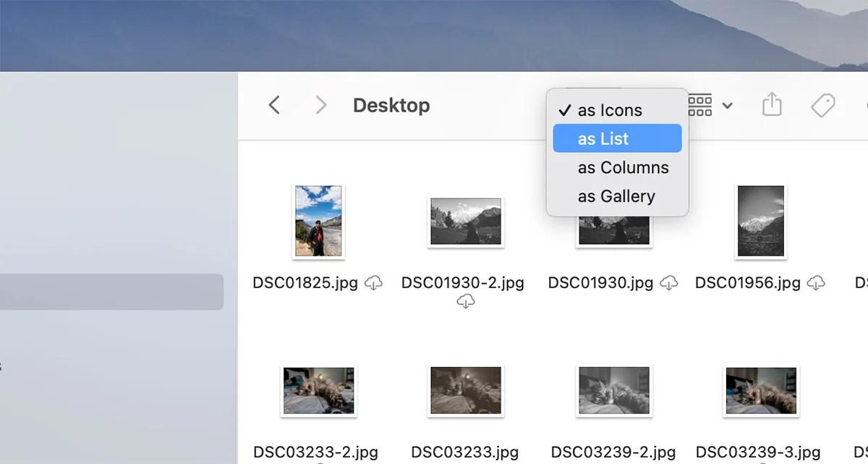
Task: Select the DSC01825.jpg portrait thumbnail
Action: (318, 221)
